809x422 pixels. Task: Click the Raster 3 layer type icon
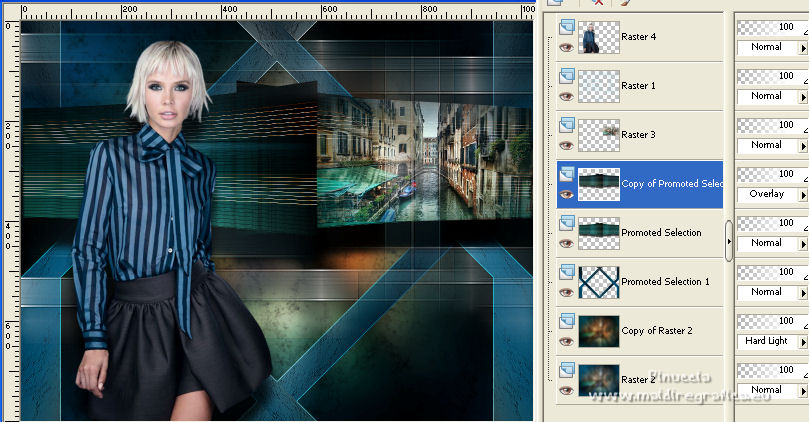click(x=567, y=125)
